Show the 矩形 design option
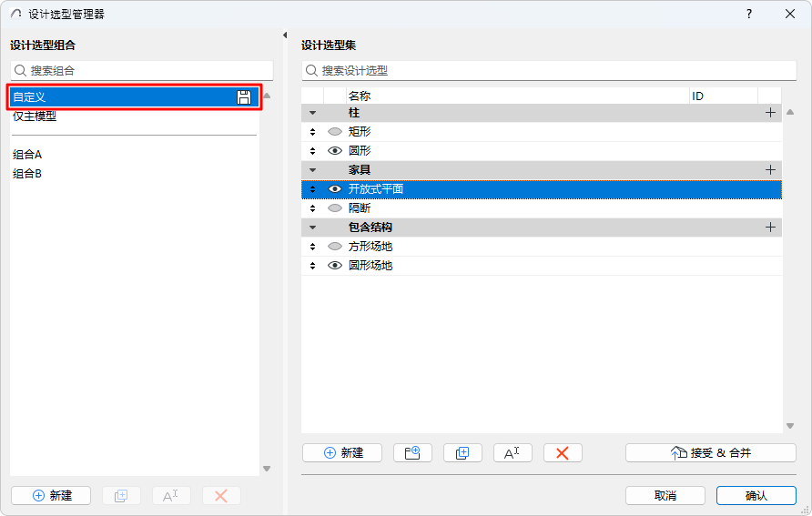 335,131
